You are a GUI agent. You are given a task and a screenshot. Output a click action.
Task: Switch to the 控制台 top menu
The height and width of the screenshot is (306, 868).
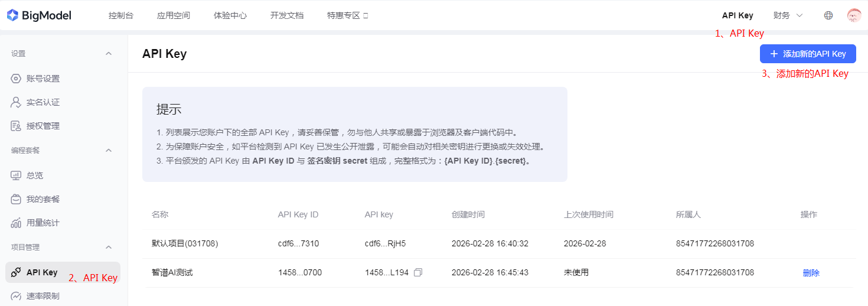121,15
